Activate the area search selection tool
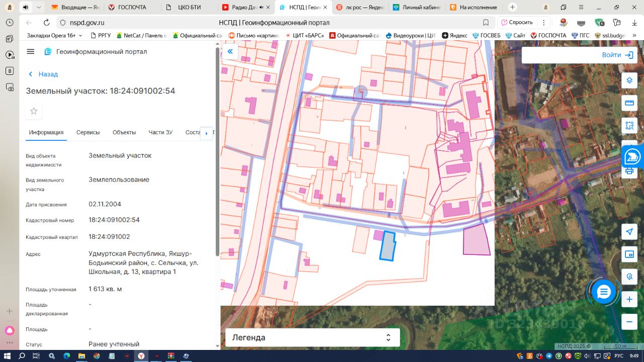 click(629, 126)
